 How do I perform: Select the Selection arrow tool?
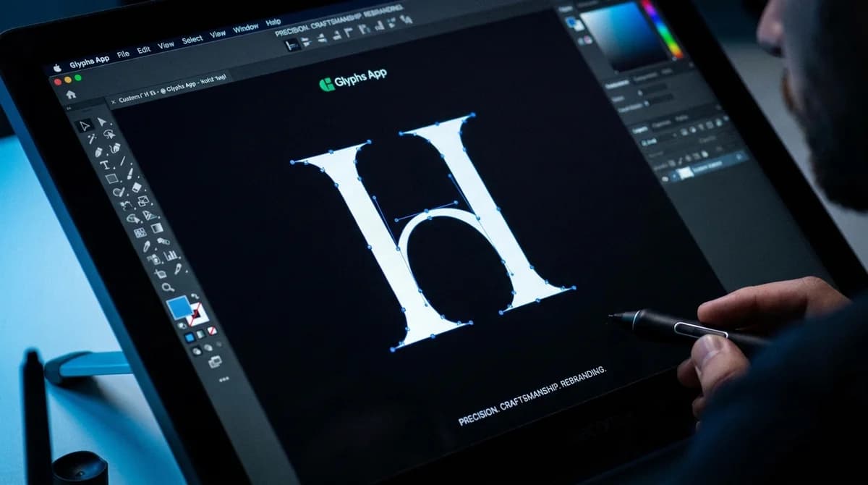pyautogui.click(x=85, y=125)
